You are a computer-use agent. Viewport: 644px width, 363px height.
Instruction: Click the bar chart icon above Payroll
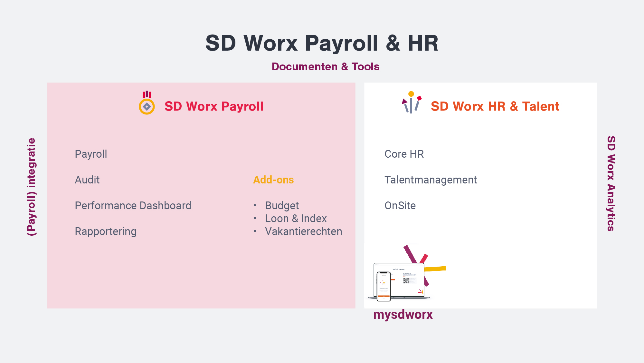pos(148,93)
